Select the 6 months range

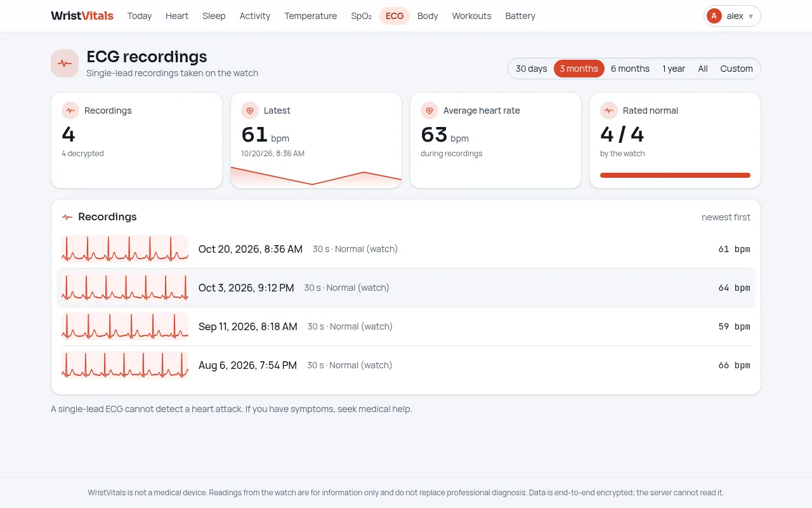pyautogui.click(x=630, y=69)
